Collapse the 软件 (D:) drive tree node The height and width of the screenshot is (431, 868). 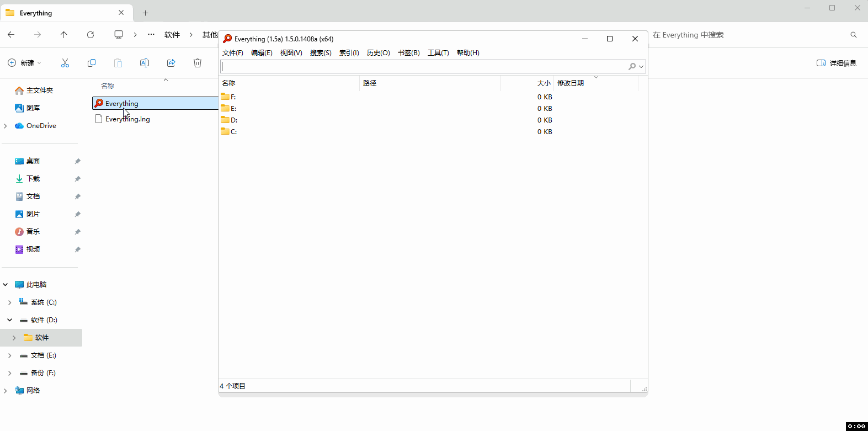pos(9,320)
